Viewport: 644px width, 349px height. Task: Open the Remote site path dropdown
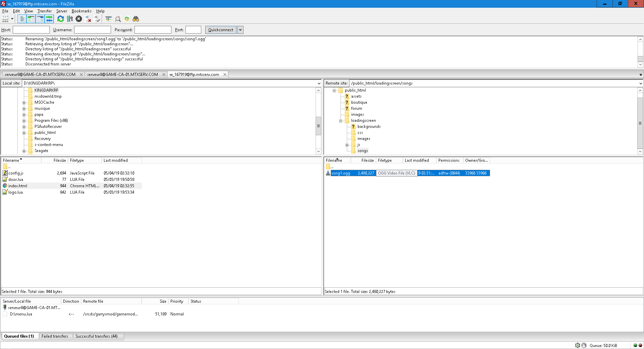[x=640, y=83]
